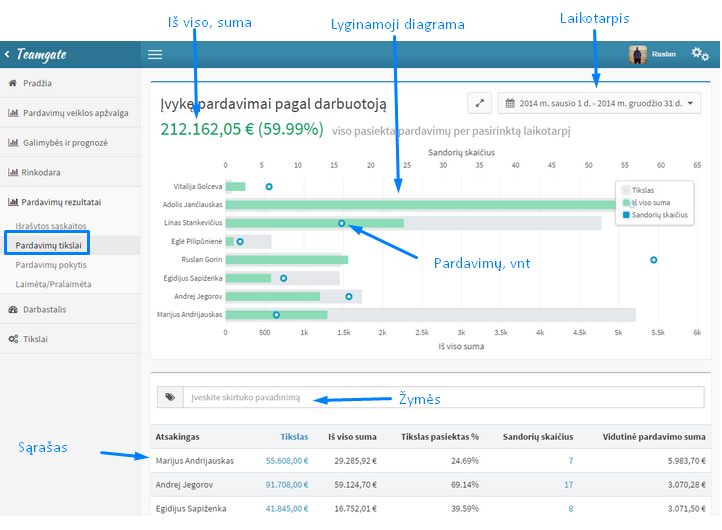This screenshot has height=530, width=722.
Task: Click the 29.285,92 € total cell
Action: coord(355,460)
